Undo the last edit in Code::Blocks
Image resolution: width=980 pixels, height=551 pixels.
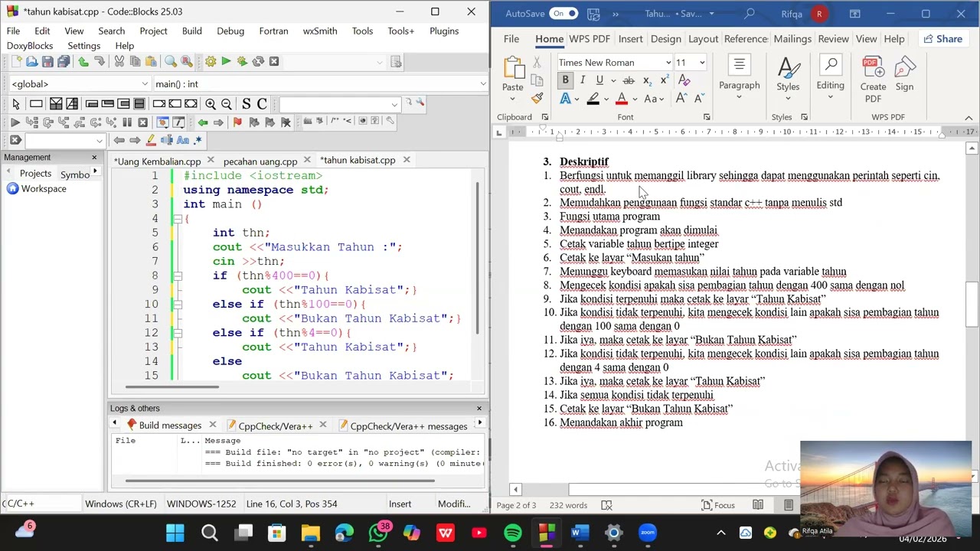coord(83,61)
